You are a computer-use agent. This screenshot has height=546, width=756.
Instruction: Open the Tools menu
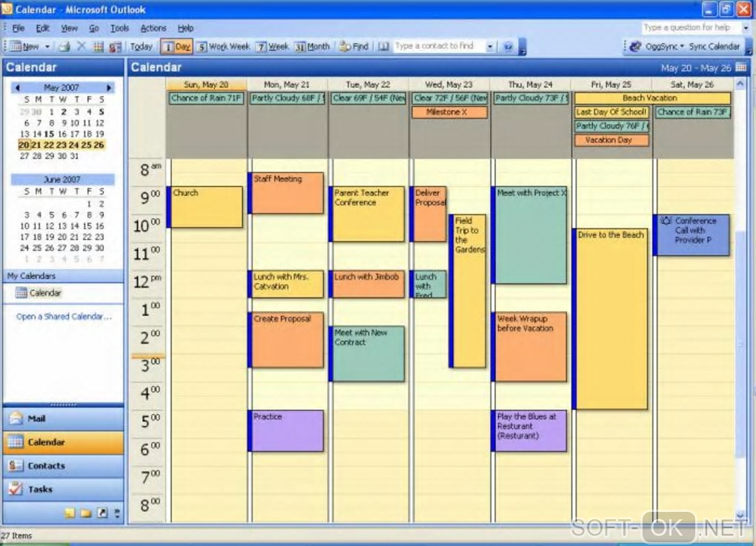pos(119,28)
